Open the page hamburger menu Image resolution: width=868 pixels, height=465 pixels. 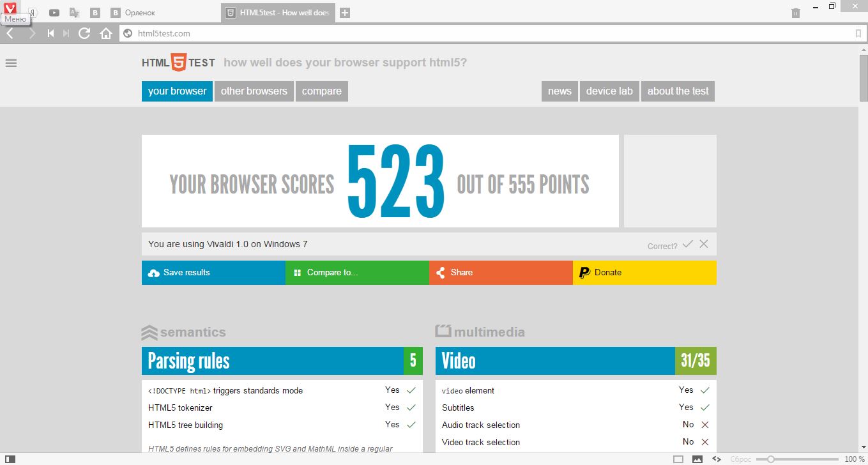11,63
